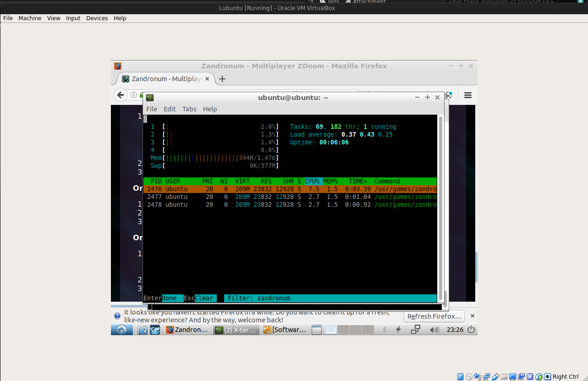Open a new Firefox tab with plus
The height and width of the screenshot is (381, 588).
click(222, 79)
